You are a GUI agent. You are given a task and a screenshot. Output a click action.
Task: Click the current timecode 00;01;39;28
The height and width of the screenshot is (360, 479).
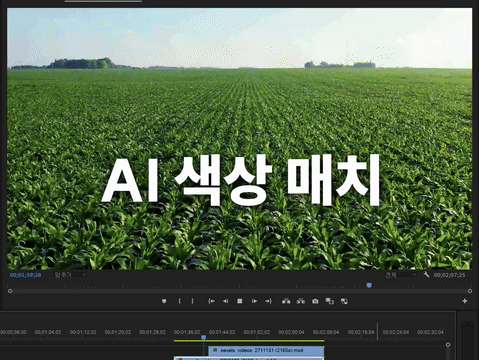tap(25, 275)
